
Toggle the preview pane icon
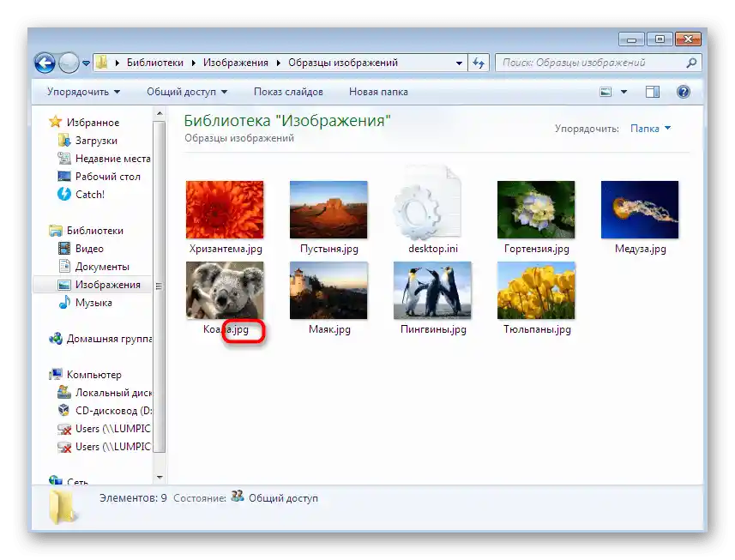653,92
